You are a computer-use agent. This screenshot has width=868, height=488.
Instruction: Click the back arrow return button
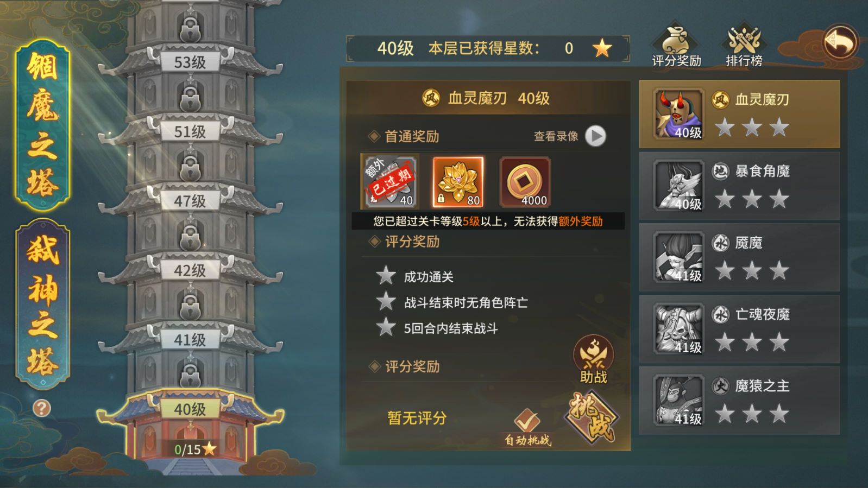coord(839,42)
